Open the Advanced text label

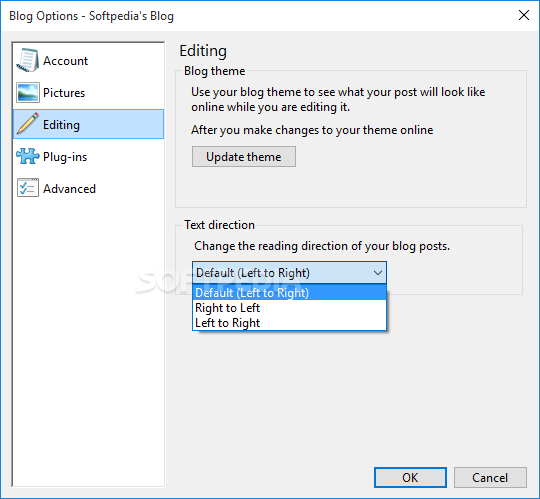pyautogui.click(x=69, y=189)
